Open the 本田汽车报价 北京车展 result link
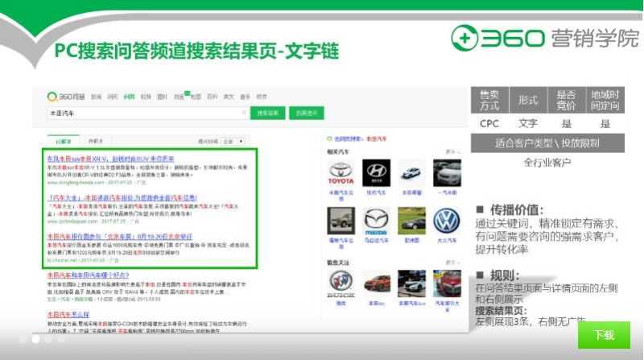644x360 pixels. 119,237
